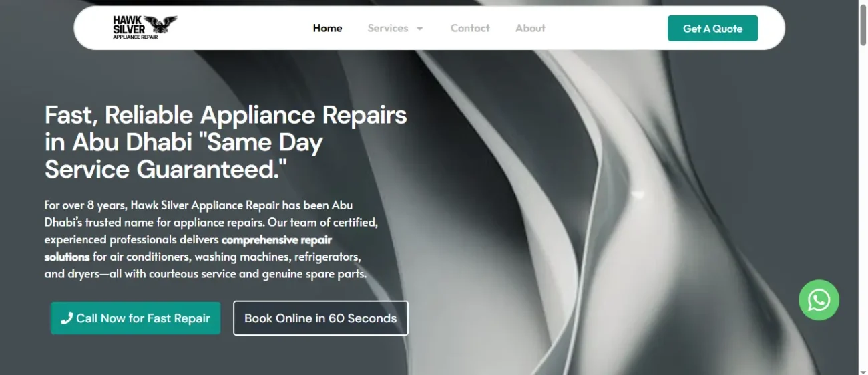The height and width of the screenshot is (375, 868).
Task: Click the 'For over 8 years' paragraph
Action: [211, 239]
